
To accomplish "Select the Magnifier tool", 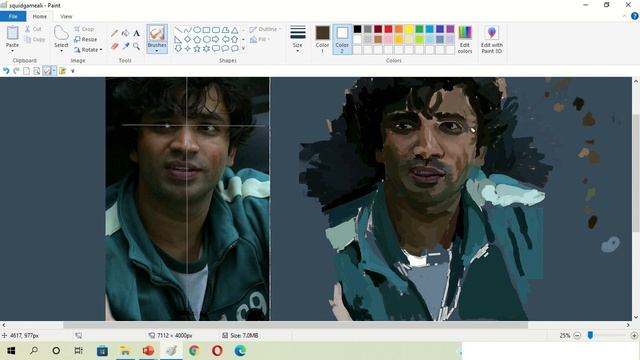I will coord(136,47).
